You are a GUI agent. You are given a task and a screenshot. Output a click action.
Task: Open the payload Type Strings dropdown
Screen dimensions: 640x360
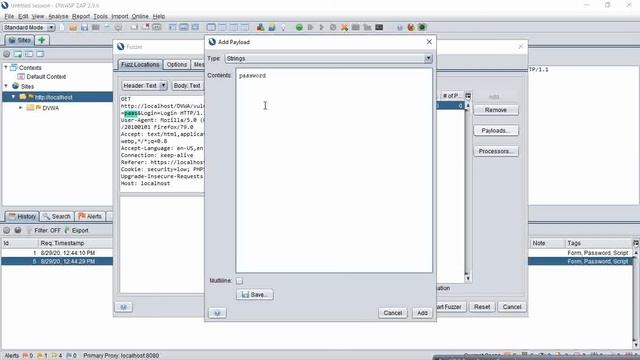tap(428, 58)
